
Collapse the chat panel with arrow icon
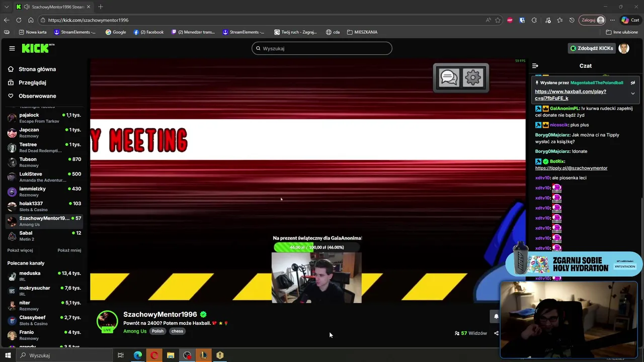(535, 66)
